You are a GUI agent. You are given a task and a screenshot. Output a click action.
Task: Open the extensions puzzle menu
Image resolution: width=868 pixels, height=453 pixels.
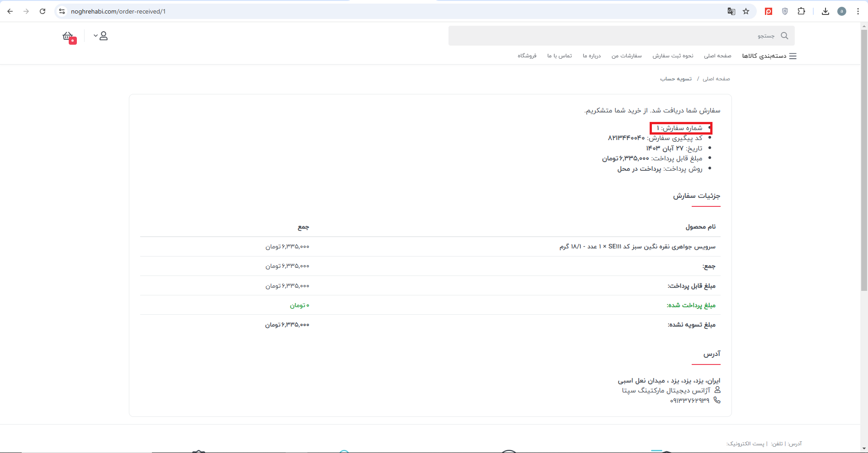tap(802, 11)
